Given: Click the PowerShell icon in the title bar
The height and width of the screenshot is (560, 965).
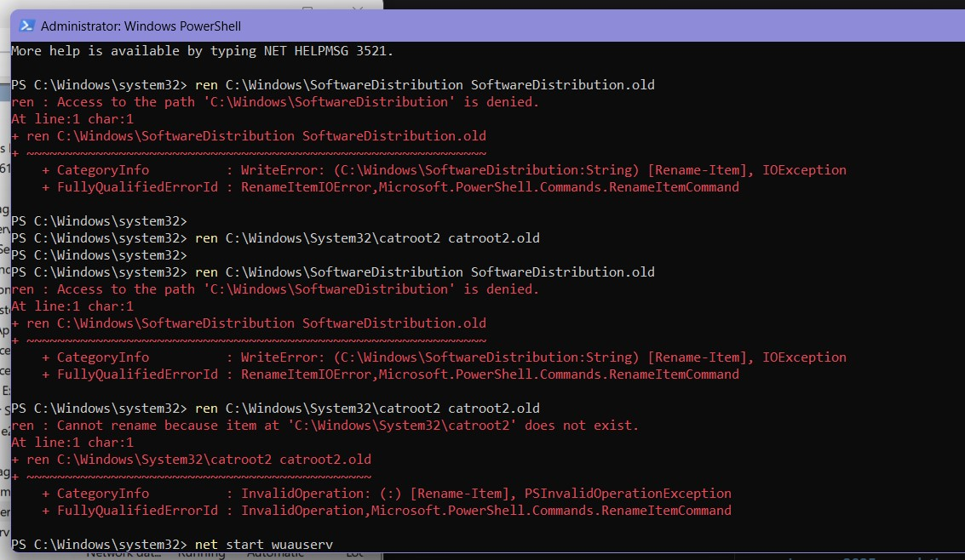Looking at the screenshot, I should 26,26.
